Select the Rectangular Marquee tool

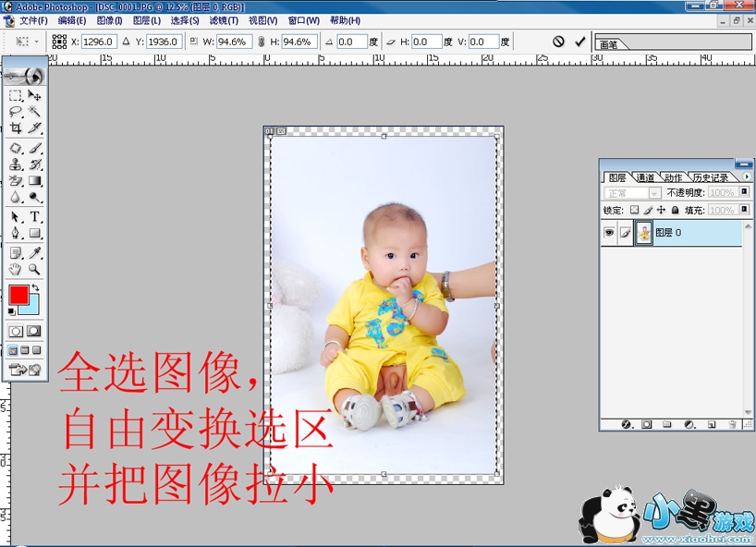click(16, 95)
